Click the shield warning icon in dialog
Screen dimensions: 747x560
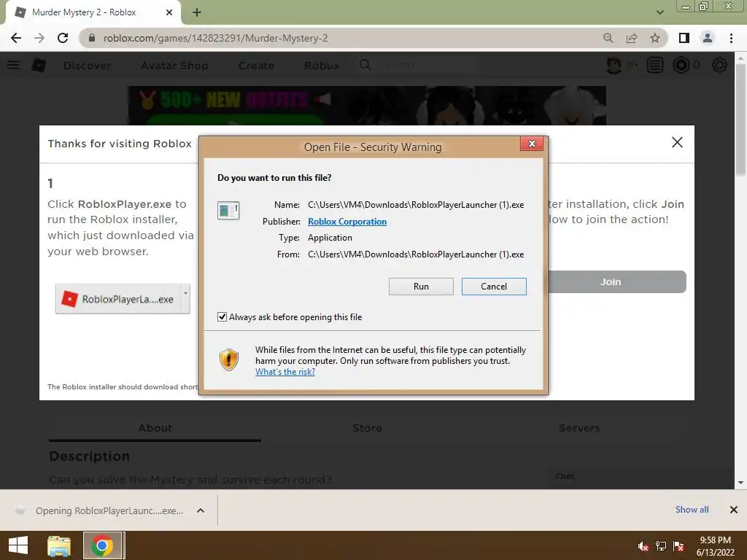pyautogui.click(x=228, y=359)
